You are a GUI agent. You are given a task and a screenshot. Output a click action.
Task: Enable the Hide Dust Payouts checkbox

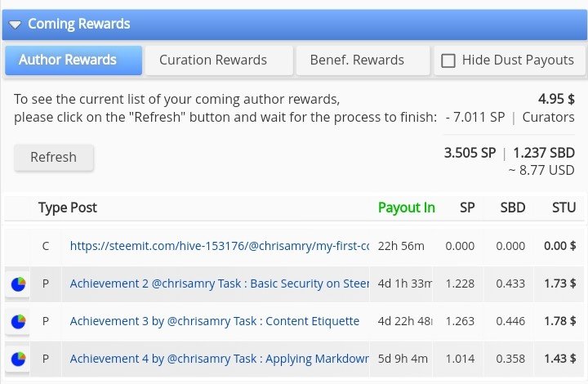448,60
